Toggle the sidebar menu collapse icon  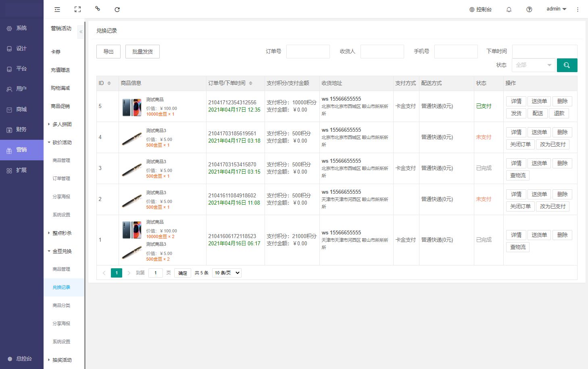point(57,9)
